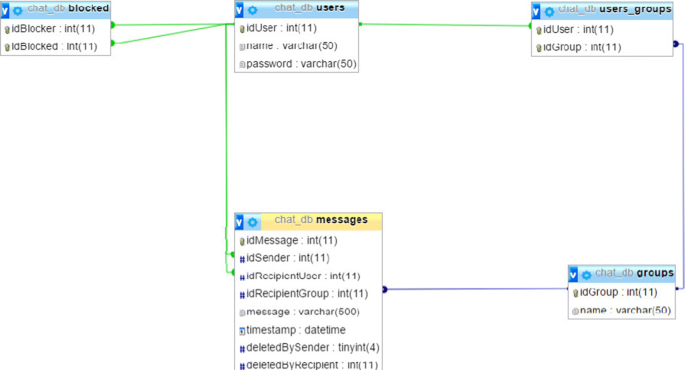Select the chat_db blocked table title

click(x=68, y=8)
